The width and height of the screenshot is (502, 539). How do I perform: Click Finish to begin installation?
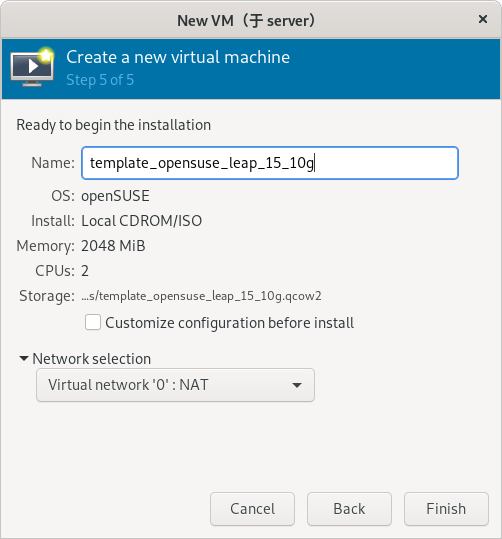pos(446,509)
